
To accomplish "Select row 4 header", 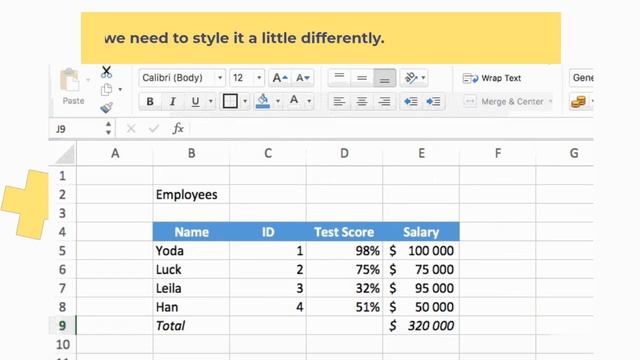I will pos(62,232).
